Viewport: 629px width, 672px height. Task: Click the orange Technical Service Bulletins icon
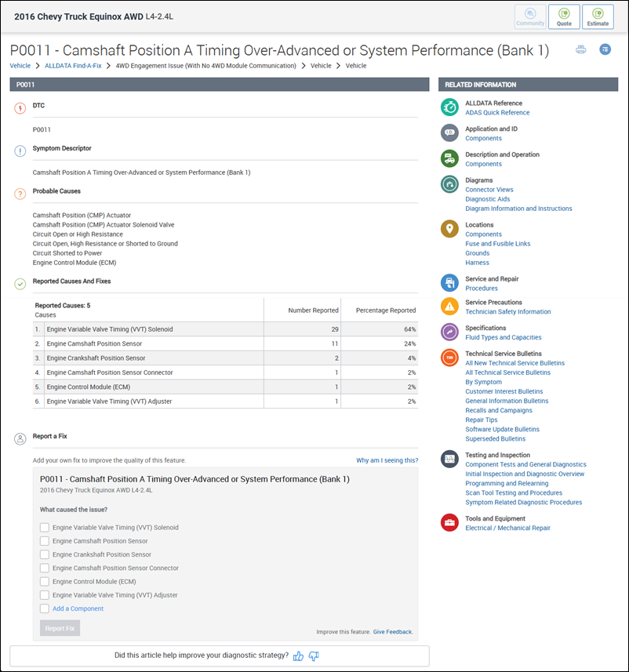[x=449, y=358]
